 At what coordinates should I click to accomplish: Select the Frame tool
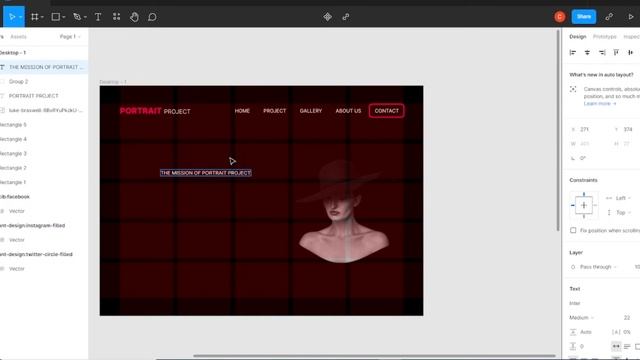(x=35, y=17)
